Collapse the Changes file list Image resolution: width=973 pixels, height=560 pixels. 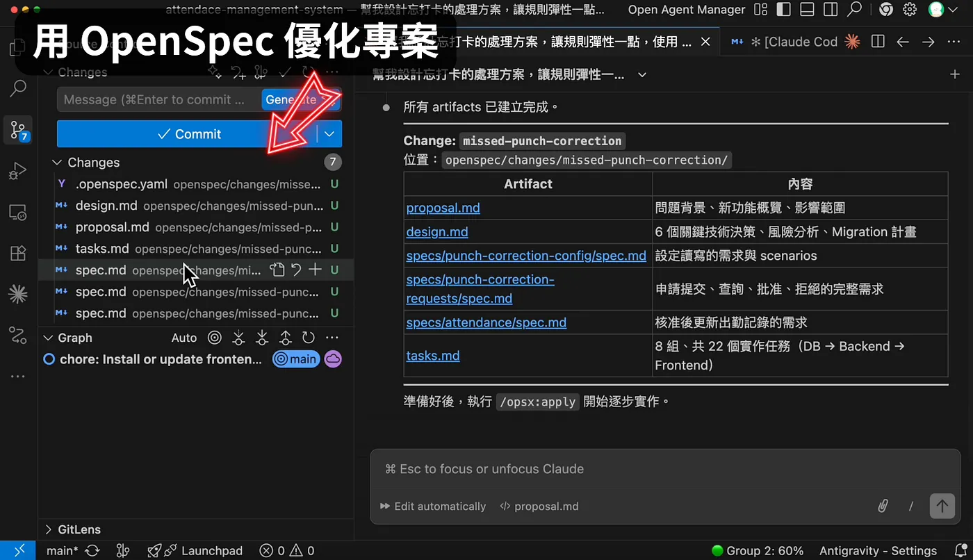point(57,163)
